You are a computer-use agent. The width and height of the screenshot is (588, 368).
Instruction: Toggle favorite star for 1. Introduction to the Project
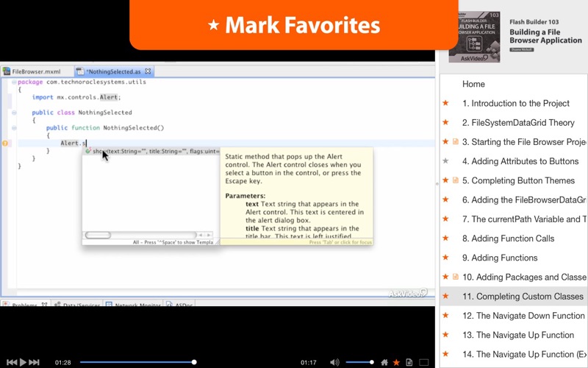coord(445,103)
